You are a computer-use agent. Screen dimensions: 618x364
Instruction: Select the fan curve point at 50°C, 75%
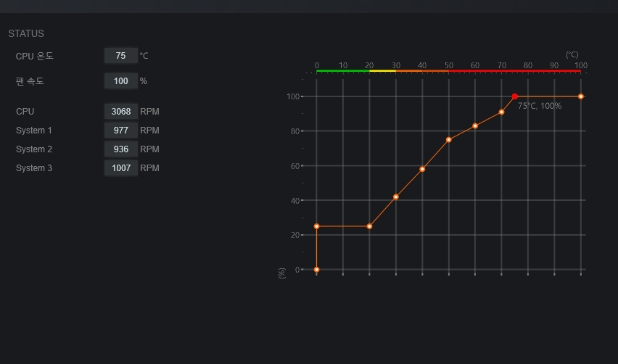[448, 140]
